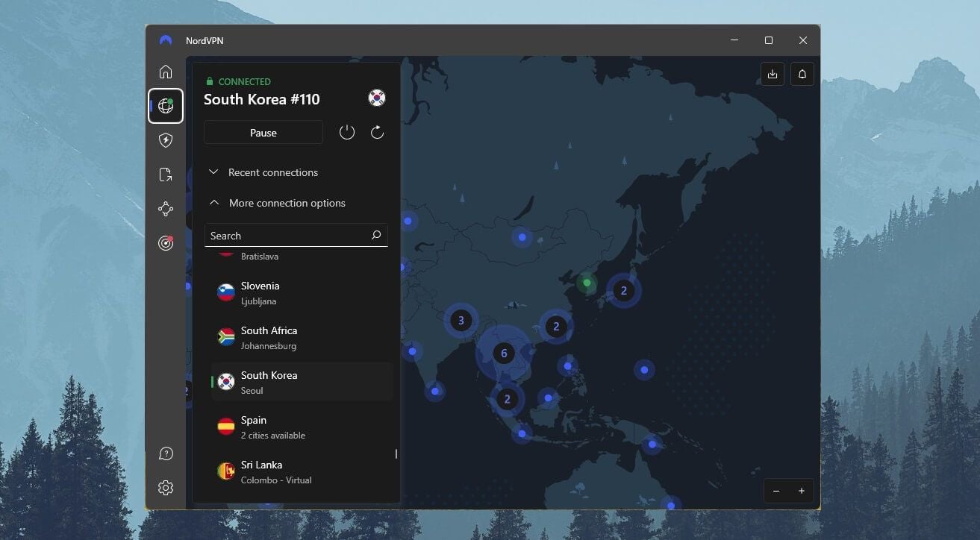Click the Sri Lanka flag icon
Viewport: 980px width, 540px height.
pyautogui.click(x=226, y=471)
